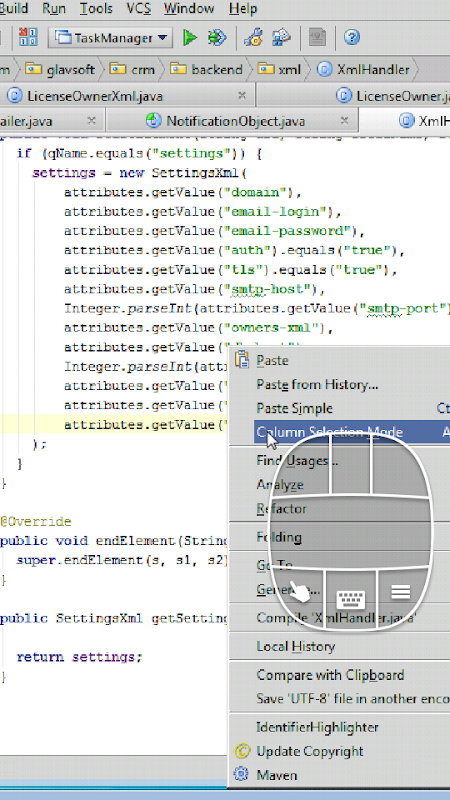
Task: Click the binary compile icon in toolbar
Action: pos(28,37)
